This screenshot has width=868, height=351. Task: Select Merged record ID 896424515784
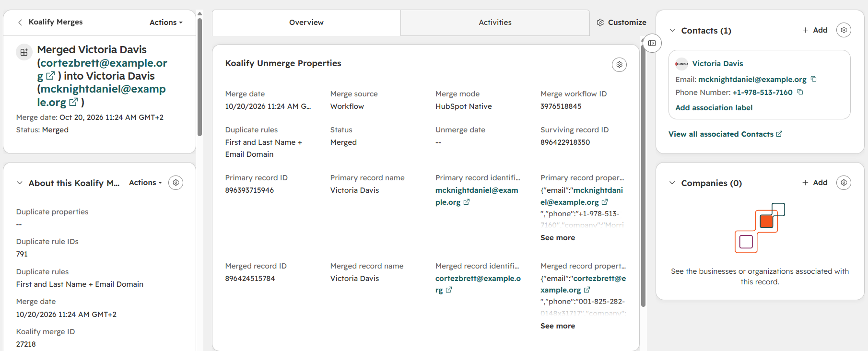pyautogui.click(x=250, y=279)
